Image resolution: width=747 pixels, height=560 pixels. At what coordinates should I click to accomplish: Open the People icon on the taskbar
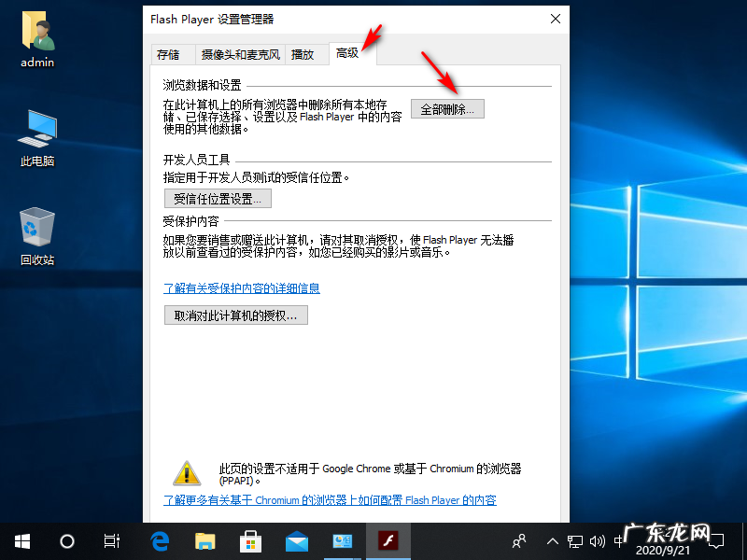(x=518, y=541)
